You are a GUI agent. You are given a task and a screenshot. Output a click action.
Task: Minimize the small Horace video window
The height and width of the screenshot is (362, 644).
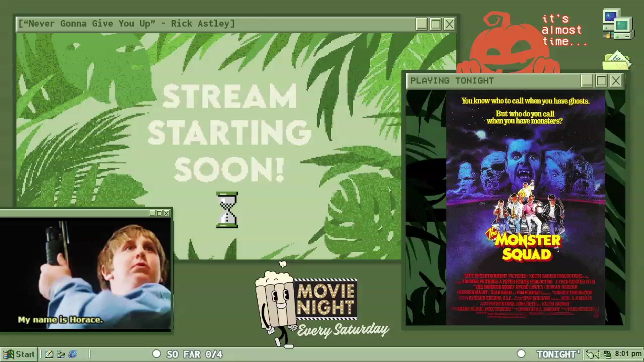click(x=152, y=213)
